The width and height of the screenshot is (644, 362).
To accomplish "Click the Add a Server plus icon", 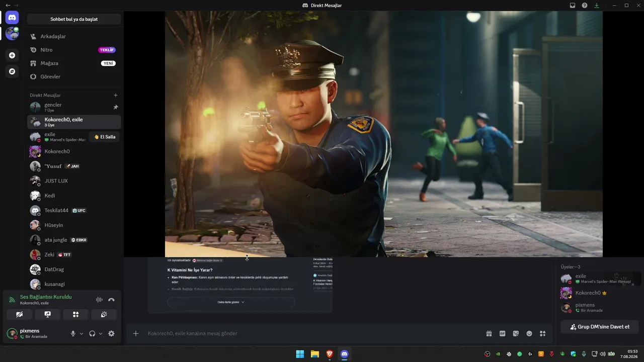I will (x=12, y=55).
